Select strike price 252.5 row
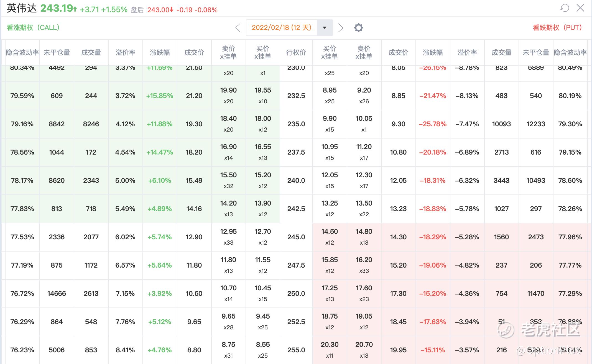 coord(296,322)
